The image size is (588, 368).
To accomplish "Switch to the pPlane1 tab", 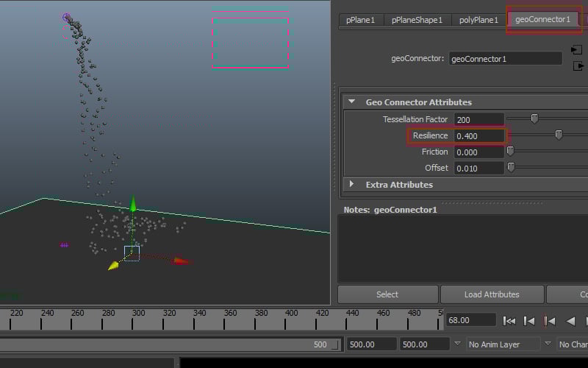I will [360, 20].
